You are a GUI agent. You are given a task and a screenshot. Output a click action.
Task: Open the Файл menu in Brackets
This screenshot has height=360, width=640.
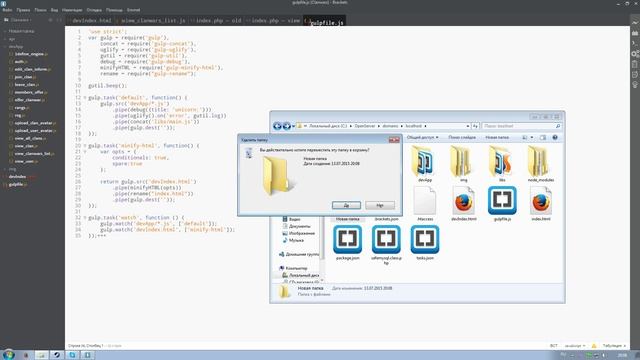point(7,10)
